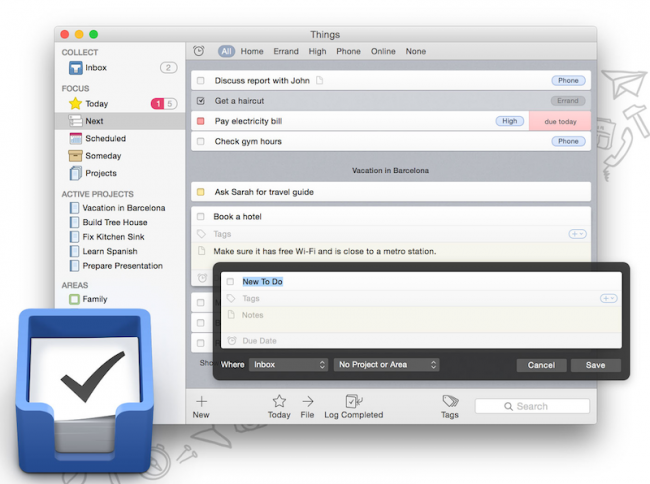Click the red Today badge showing 1
This screenshot has width=650, height=484.
pyautogui.click(x=158, y=104)
